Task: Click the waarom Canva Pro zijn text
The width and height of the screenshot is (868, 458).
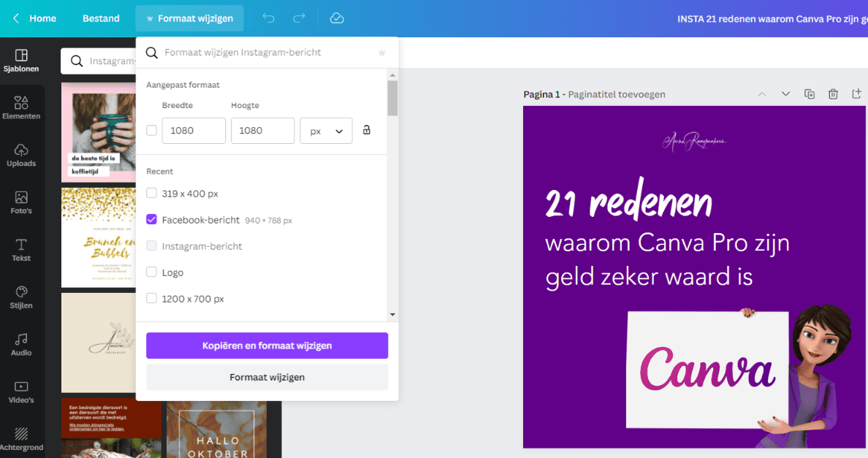Action: pyautogui.click(x=667, y=243)
